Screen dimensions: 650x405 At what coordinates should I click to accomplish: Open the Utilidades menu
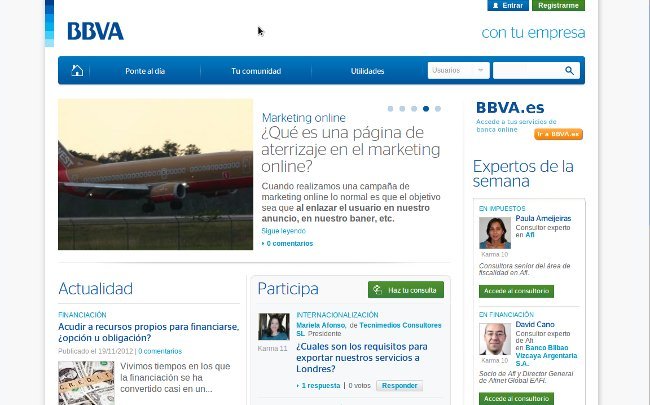pyautogui.click(x=367, y=71)
